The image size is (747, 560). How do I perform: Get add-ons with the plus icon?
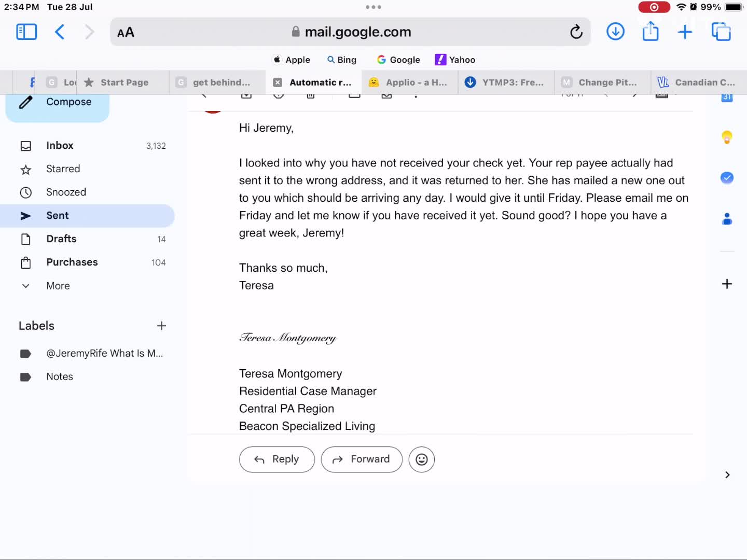click(x=727, y=284)
